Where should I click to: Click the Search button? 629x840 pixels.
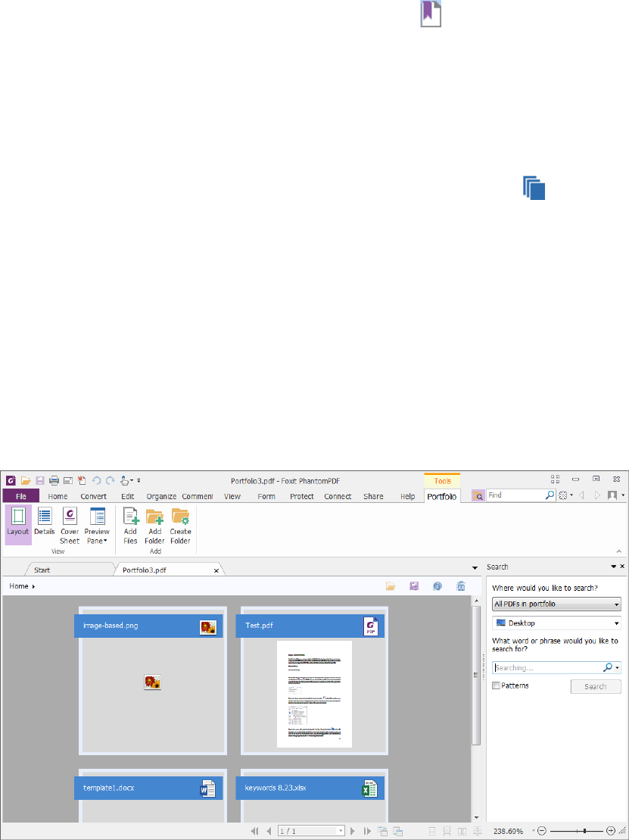(x=596, y=687)
